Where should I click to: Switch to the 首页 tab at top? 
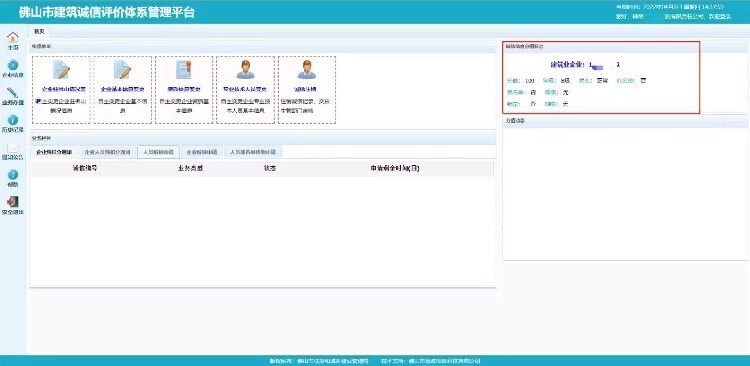click(39, 31)
